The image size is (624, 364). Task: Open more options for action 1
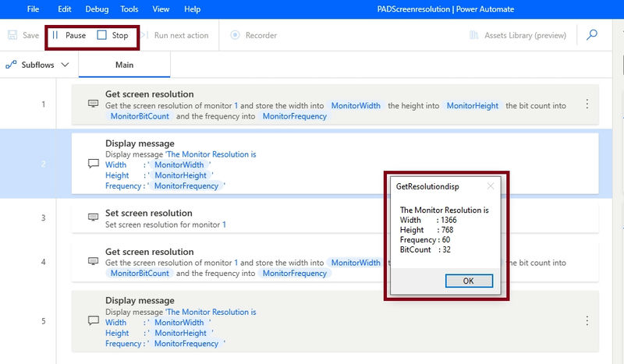click(x=587, y=104)
